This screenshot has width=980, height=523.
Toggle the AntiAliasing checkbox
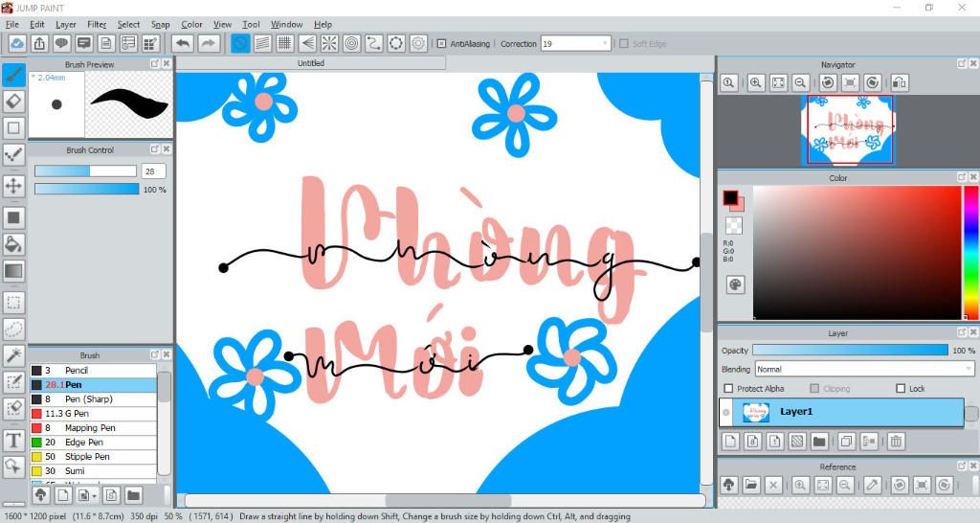pos(441,44)
